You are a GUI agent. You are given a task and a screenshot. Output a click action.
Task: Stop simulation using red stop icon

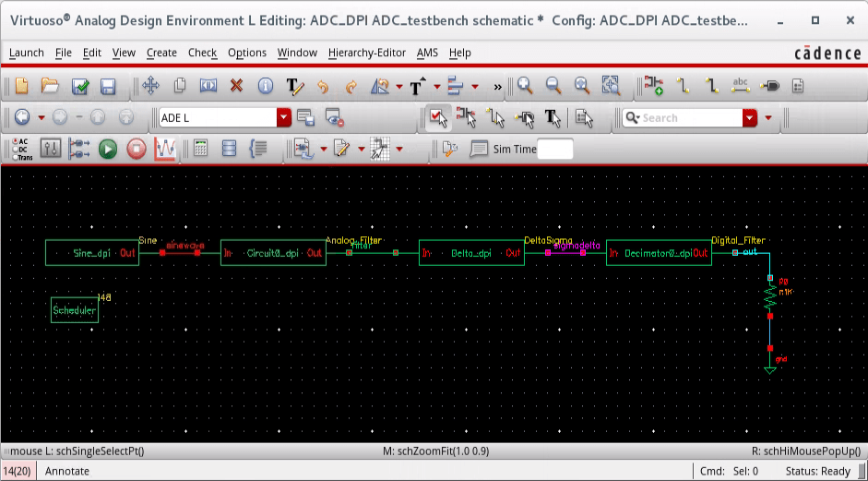pyautogui.click(x=137, y=149)
